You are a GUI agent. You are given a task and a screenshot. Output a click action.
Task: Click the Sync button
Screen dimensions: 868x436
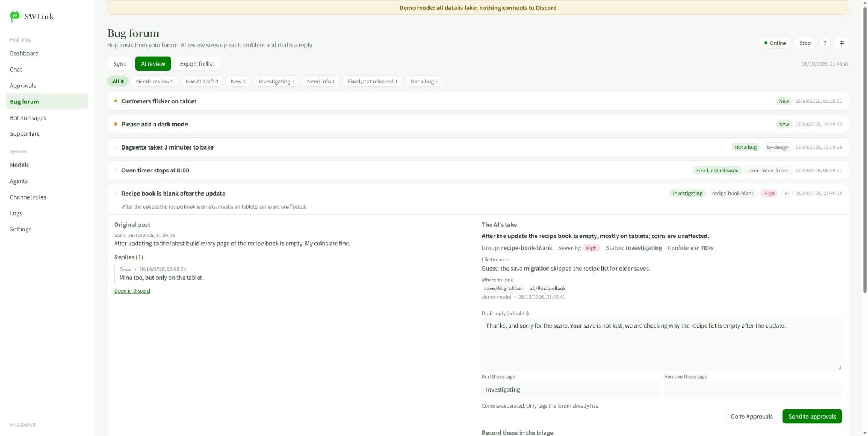pos(120,64)
